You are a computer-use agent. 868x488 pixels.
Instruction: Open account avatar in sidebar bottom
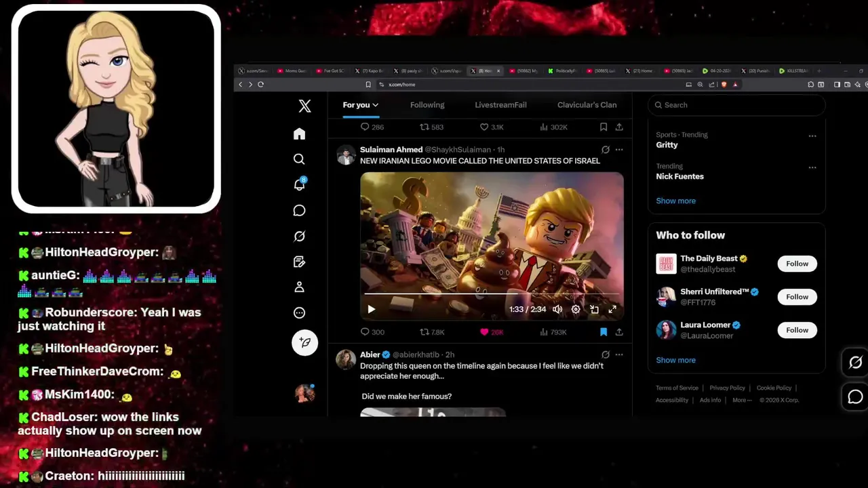(x=304, y=393)
